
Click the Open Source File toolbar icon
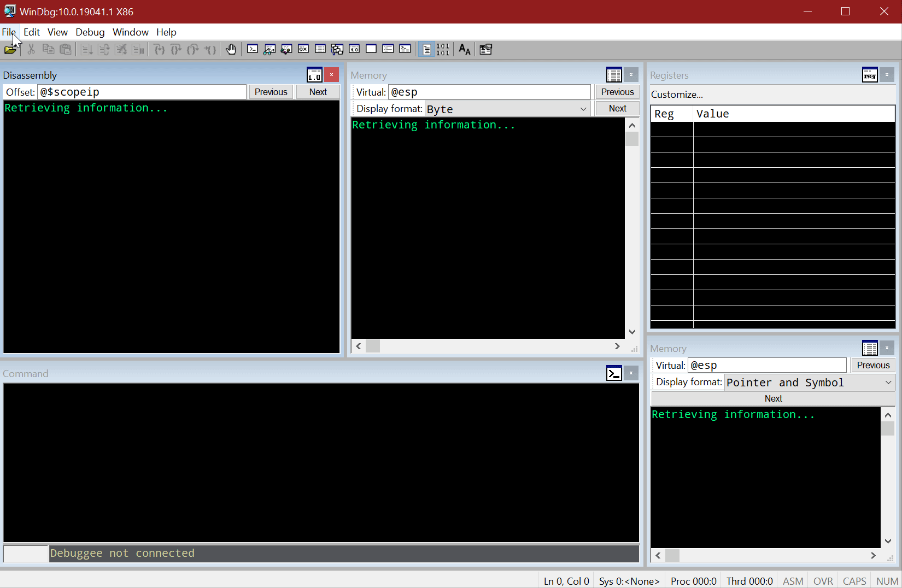click(10, 49)
